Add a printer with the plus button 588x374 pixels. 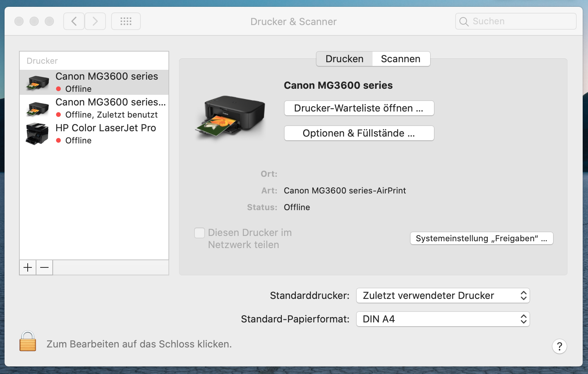pos(27,267)
